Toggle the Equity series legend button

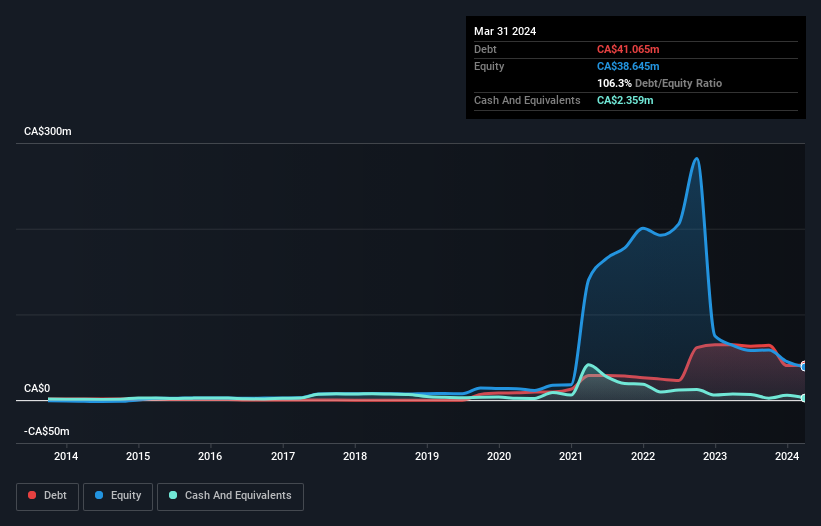[118, 496]
